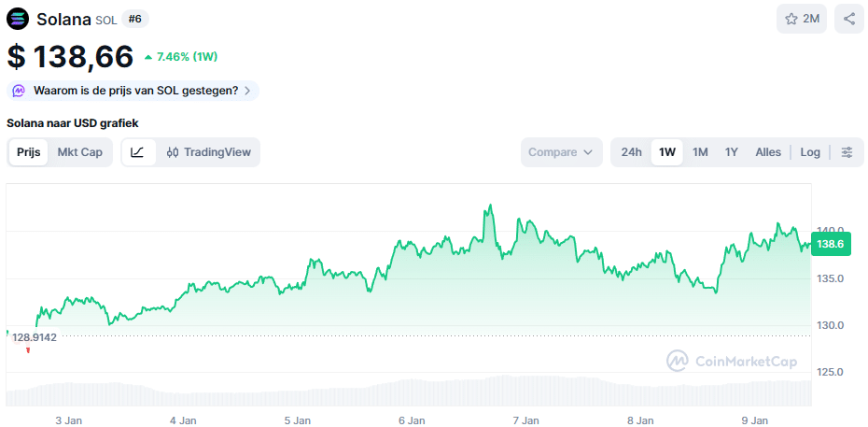Click the Solana coin name title
Image resolution: width=868 pixels, height=427 pixels.
(x=63, y=20)
